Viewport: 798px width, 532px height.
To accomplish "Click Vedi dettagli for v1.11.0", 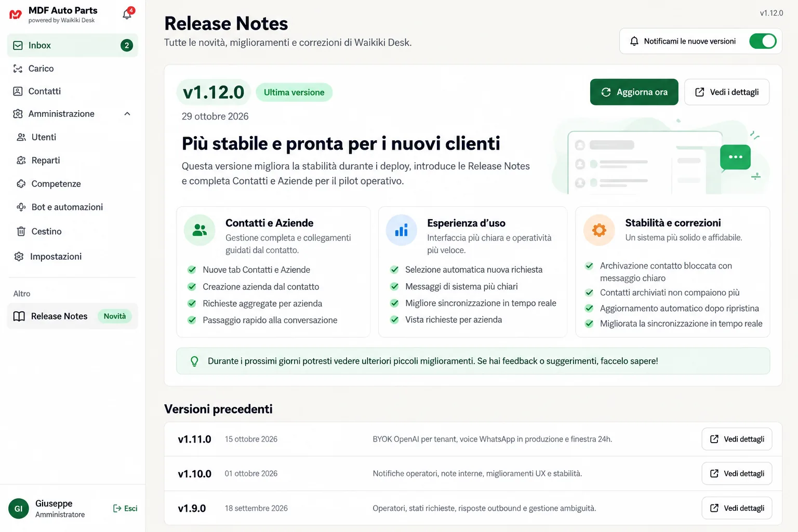I will pos(737,439).
